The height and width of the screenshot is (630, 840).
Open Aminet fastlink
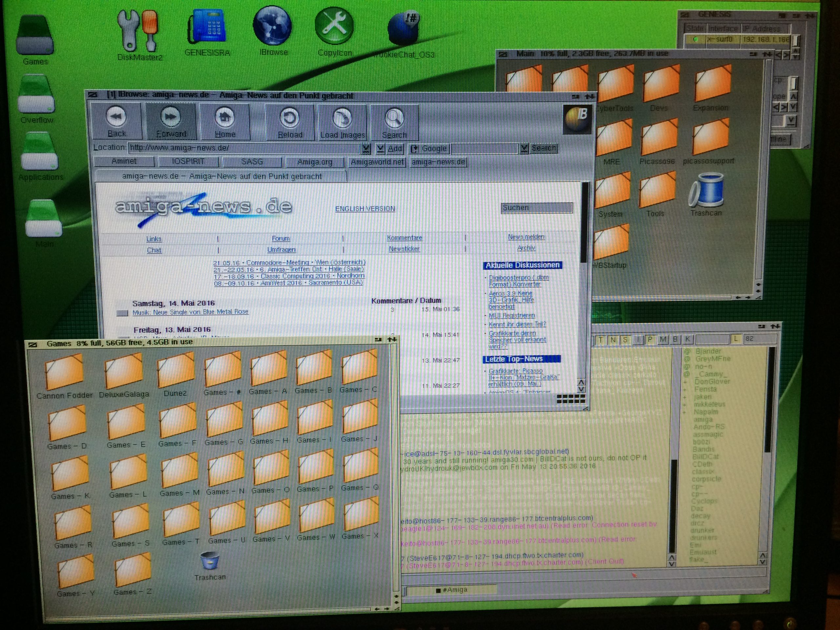(124, 161)
